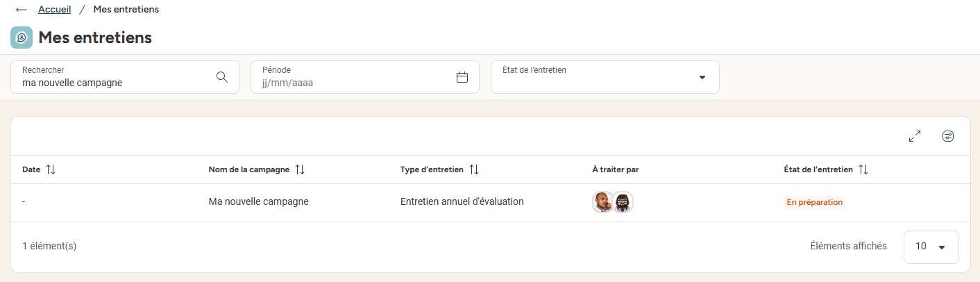Sort by Nom de la campagne
The height and width of the screenshot is (282, 980).
click(300, 169)
